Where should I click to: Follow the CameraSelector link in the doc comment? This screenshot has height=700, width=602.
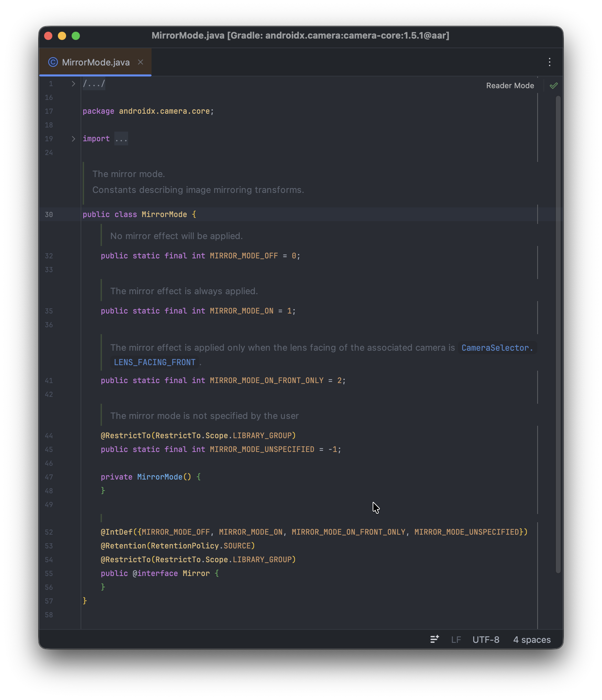pyautogui.click(x=497, y=348)
